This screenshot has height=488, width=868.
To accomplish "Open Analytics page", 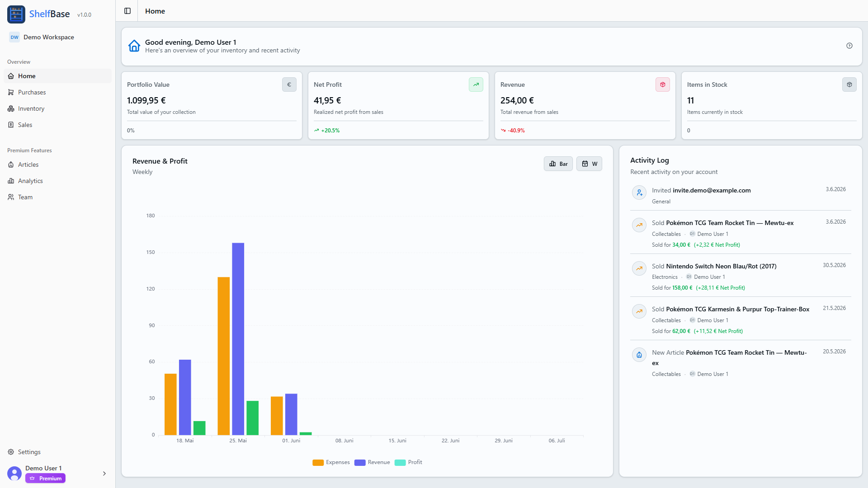I will pyautogui.click(x=57, y=181).
